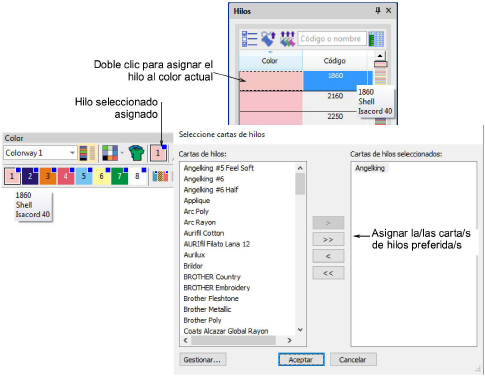Sort threads by Código column header
485x388 pixels.
[x=335, y=61]
